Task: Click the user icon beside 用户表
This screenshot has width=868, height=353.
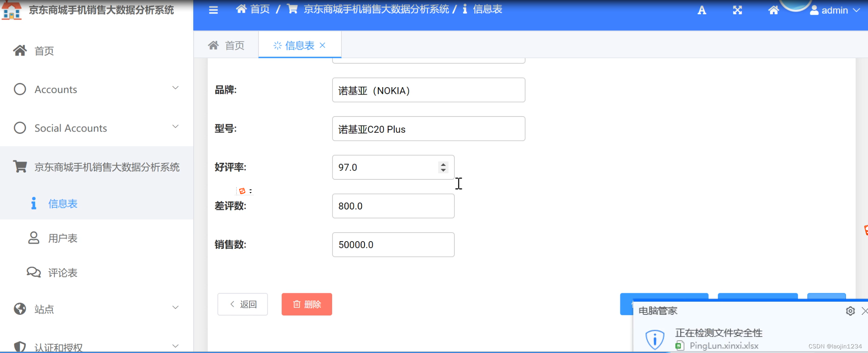Action: [x=34, y=238]
